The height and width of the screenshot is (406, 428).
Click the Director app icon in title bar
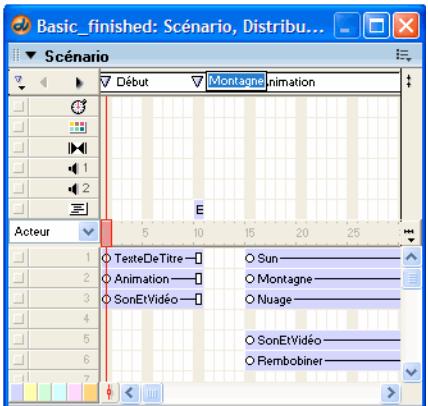pos(21,25)
